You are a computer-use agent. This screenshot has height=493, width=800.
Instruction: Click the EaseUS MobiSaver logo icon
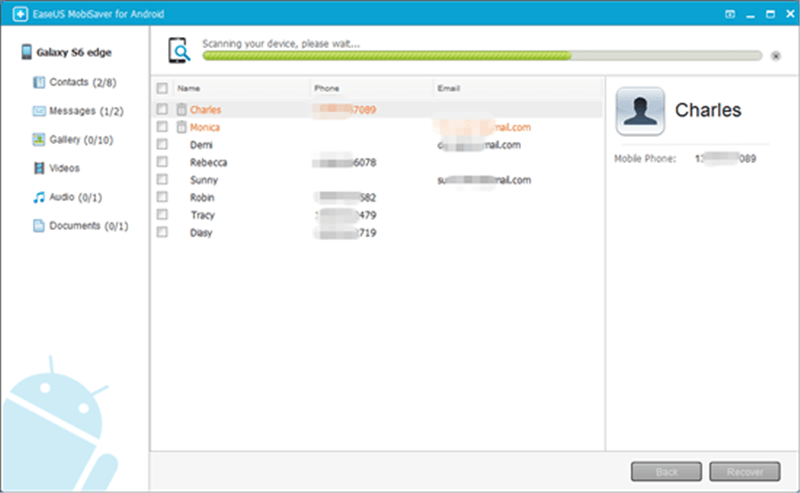click(x=20, y=14)
